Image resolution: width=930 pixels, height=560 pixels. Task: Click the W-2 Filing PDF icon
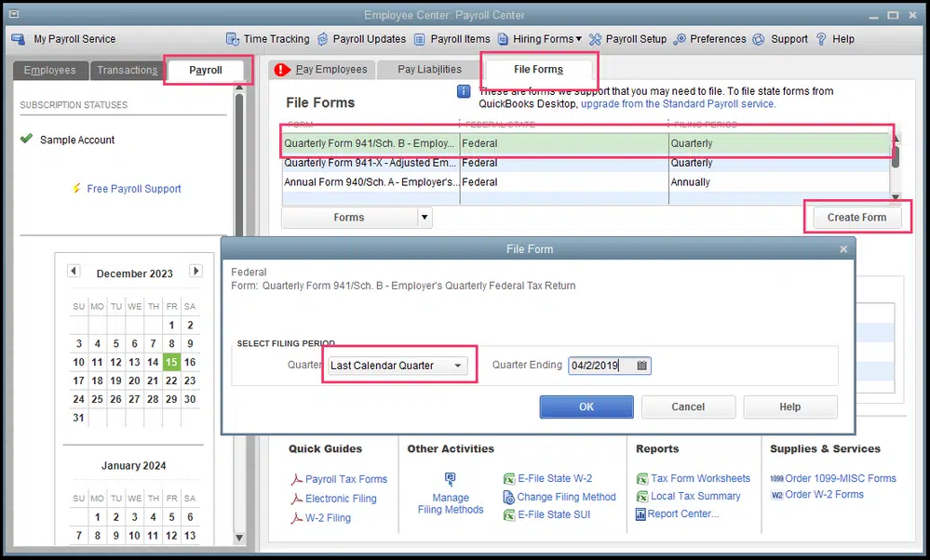click(297, 518)
